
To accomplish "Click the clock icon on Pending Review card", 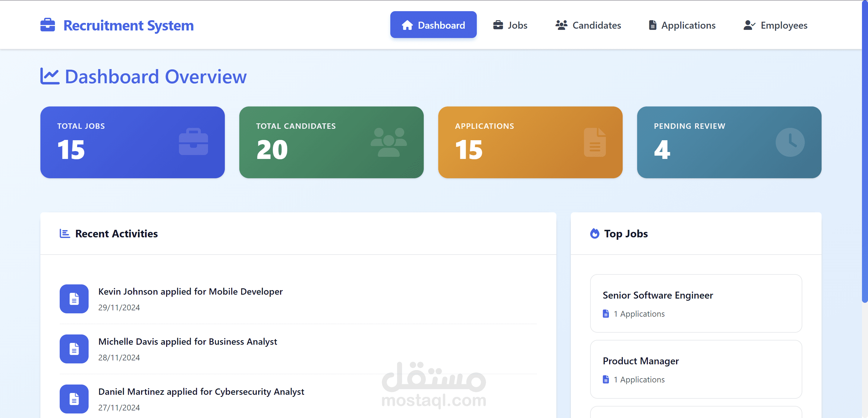I will [x=790, y=142].
